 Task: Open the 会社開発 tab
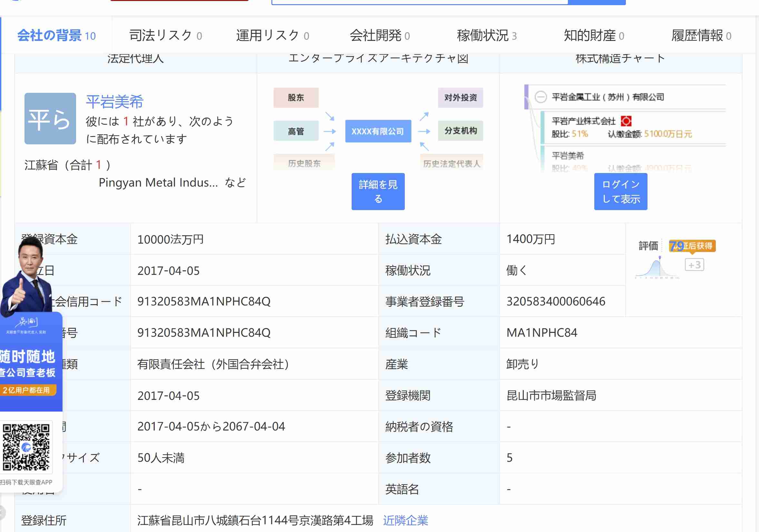(380, 35)
